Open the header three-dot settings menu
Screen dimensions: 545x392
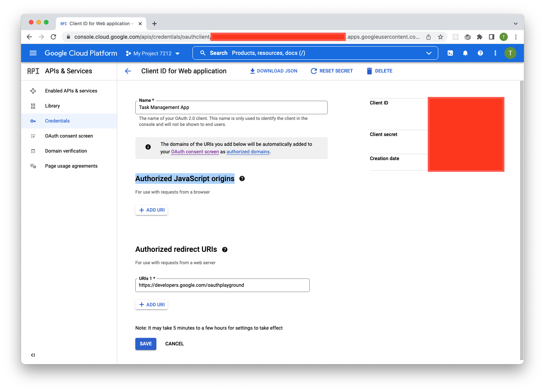pyautogui.click(x=495, y=53)
